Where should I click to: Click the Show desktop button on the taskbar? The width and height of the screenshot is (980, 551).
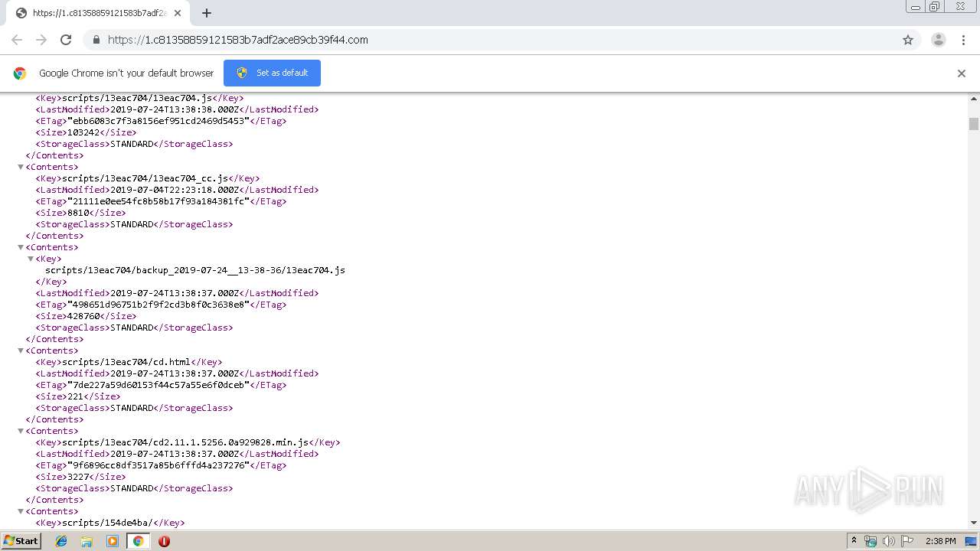click(x=972, y=541)
